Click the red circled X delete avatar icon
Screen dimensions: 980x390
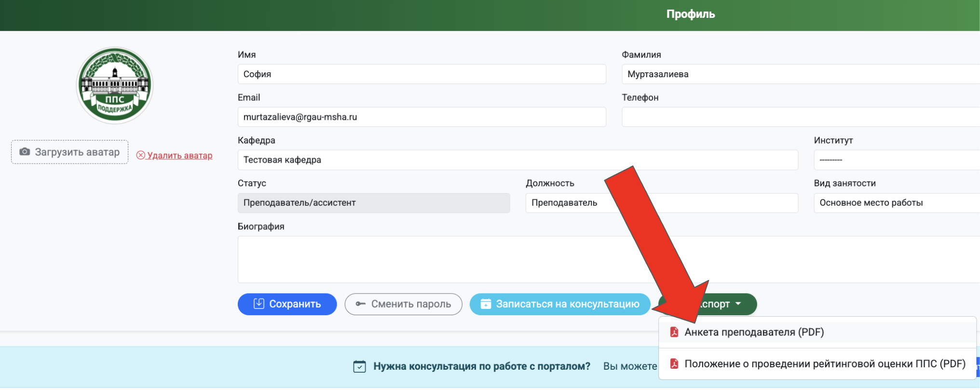pyautogui.click(x=140, y=155)
